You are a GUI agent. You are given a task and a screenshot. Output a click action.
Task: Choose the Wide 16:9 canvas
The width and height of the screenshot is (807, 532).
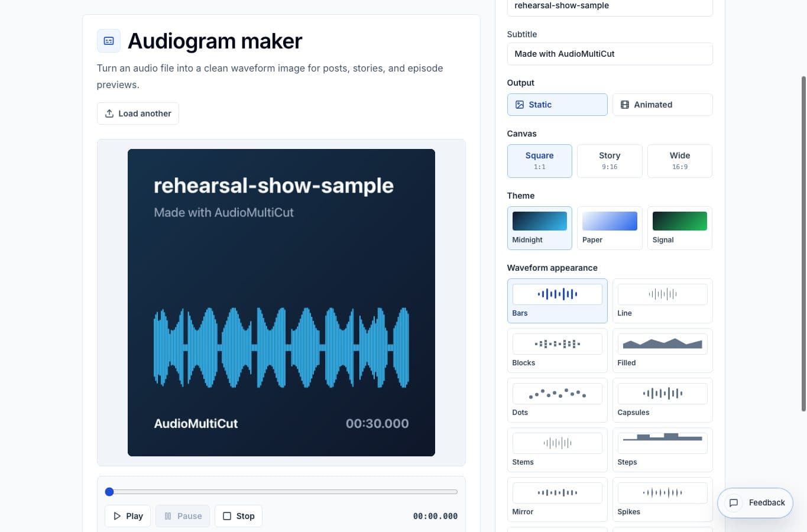[x=680, y=161]
